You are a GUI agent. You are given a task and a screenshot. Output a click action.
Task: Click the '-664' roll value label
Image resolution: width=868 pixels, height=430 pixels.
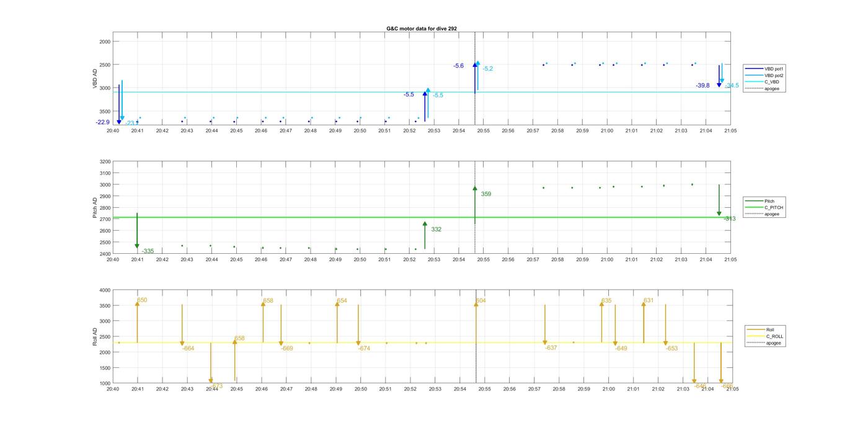[188, 349]
